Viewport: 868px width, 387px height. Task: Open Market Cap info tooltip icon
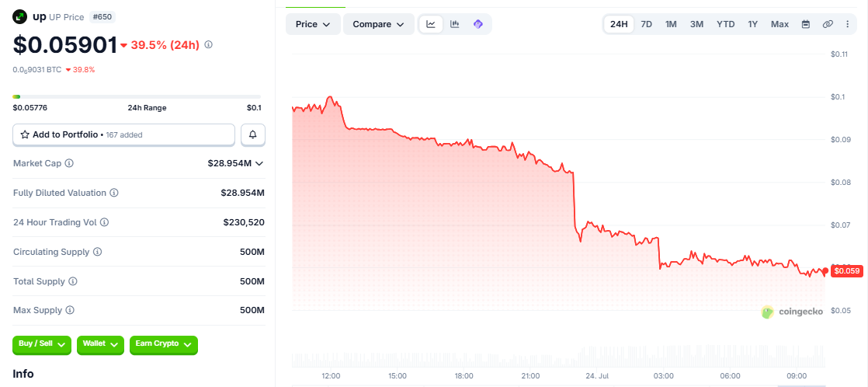pyautogui.click(x=69, y=163)
